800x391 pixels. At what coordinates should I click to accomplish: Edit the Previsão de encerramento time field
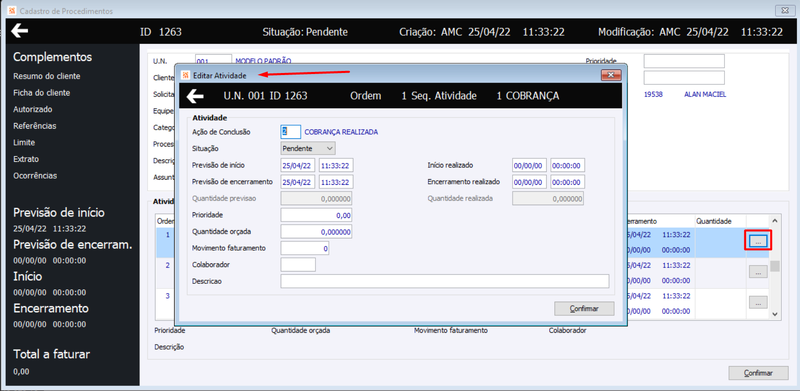coord(336,182)
